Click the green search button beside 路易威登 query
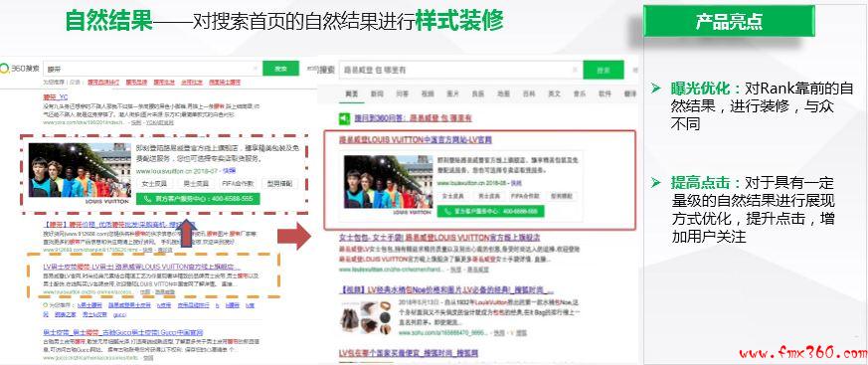This screenshot has width=868, height=365. [603, 71]
